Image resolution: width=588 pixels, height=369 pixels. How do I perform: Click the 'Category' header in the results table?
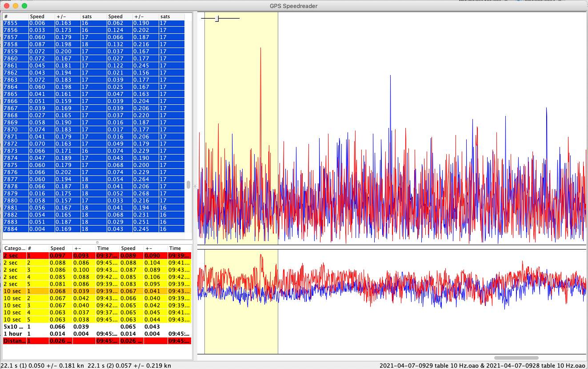pos(14,249)
